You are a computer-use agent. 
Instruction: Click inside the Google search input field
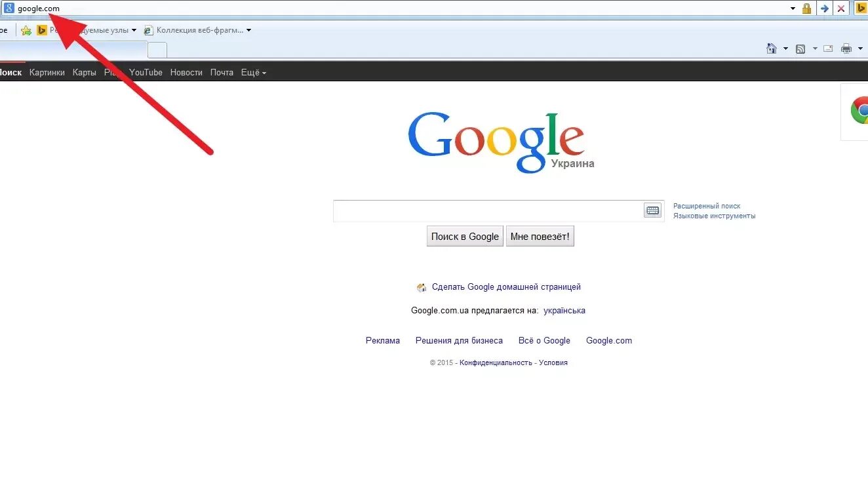488,211
